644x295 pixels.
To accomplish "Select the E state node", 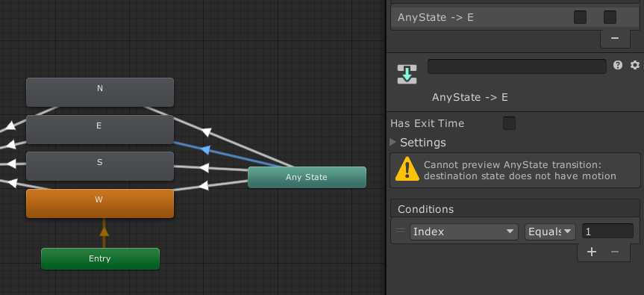I will pos(100,129).
